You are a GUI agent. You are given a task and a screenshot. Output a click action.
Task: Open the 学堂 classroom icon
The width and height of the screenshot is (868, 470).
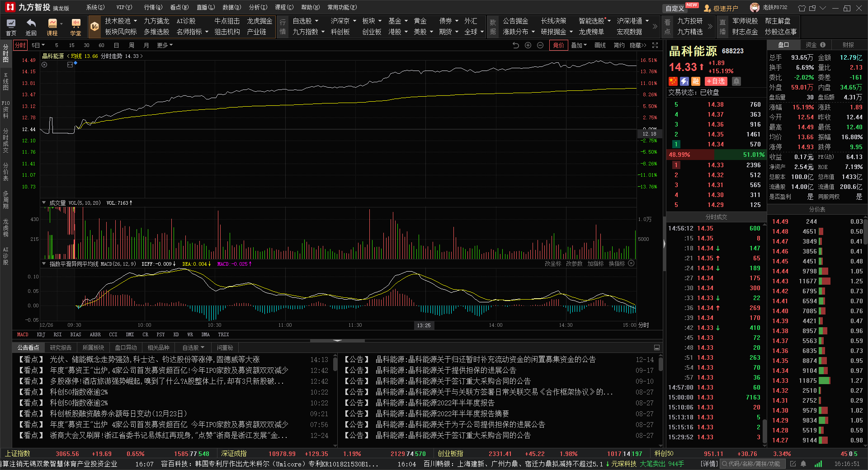tap(75, 27)
